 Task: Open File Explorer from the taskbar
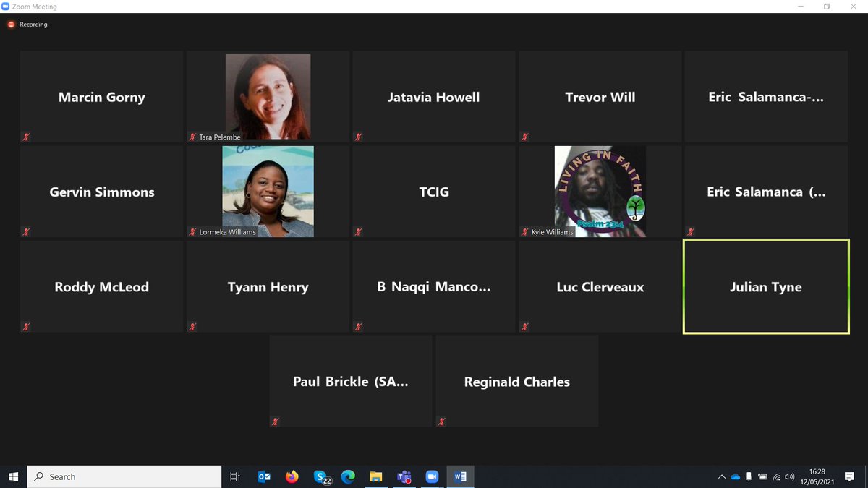tap(376, 476)
